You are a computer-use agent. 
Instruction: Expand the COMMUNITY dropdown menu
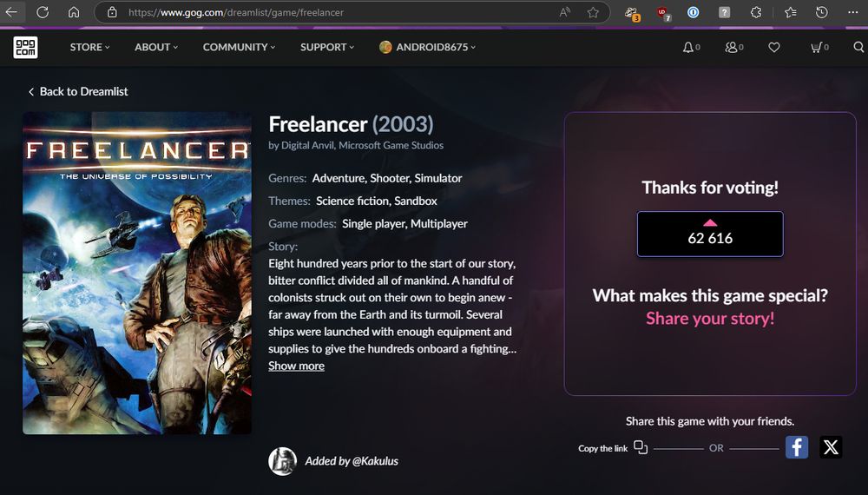(x=240, y=48)
